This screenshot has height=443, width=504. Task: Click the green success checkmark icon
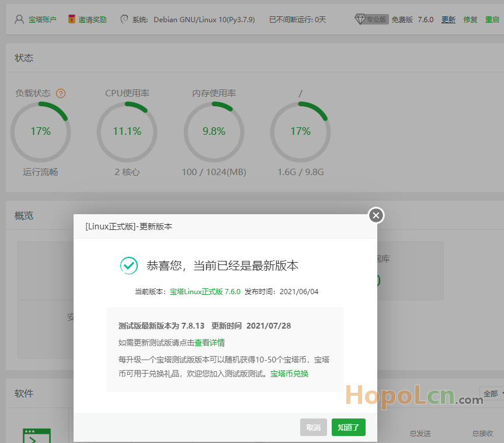pyautogui.click(x=129, y=266)
